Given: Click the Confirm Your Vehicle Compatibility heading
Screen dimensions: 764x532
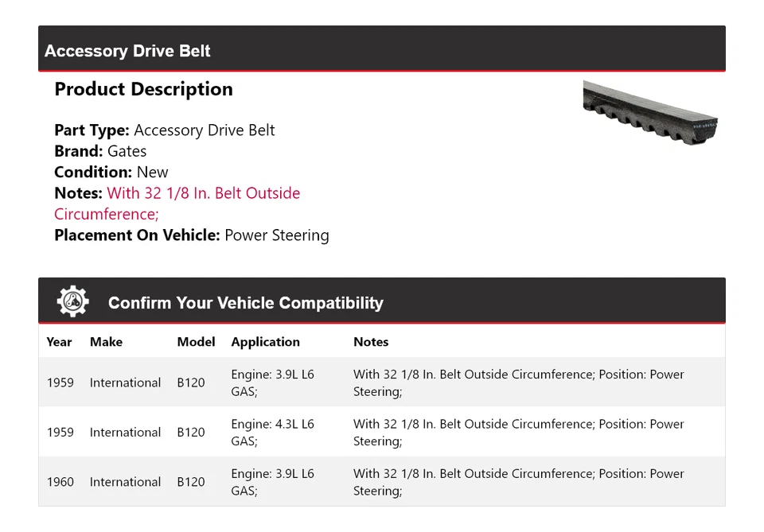Looking at the screenshot, I should tap(245, 303).
